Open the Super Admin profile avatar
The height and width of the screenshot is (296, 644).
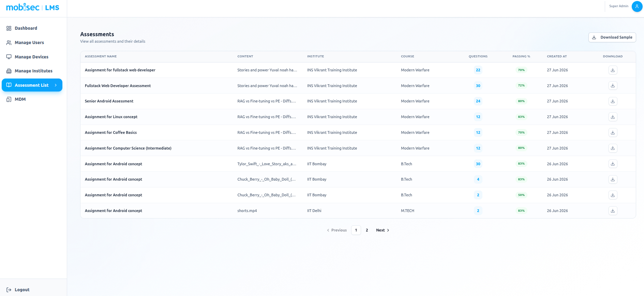tap(637, 6)
